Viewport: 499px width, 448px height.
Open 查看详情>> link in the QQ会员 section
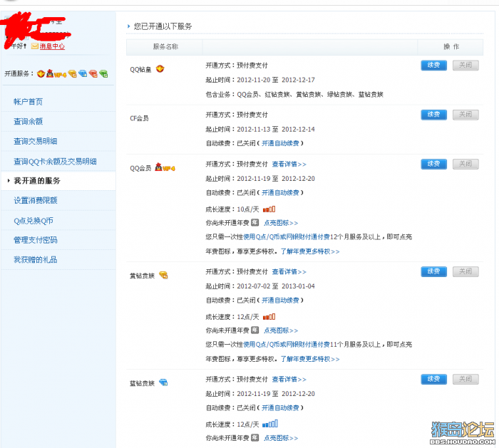coord(289,164)
